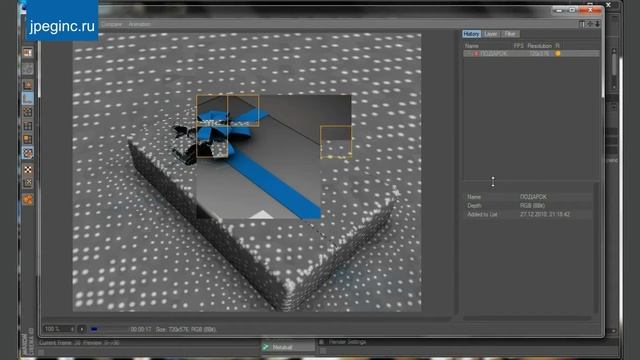Click the checkerboard icon in left toolbar
This screenshot has height=360, width=640.
point(28,169)
